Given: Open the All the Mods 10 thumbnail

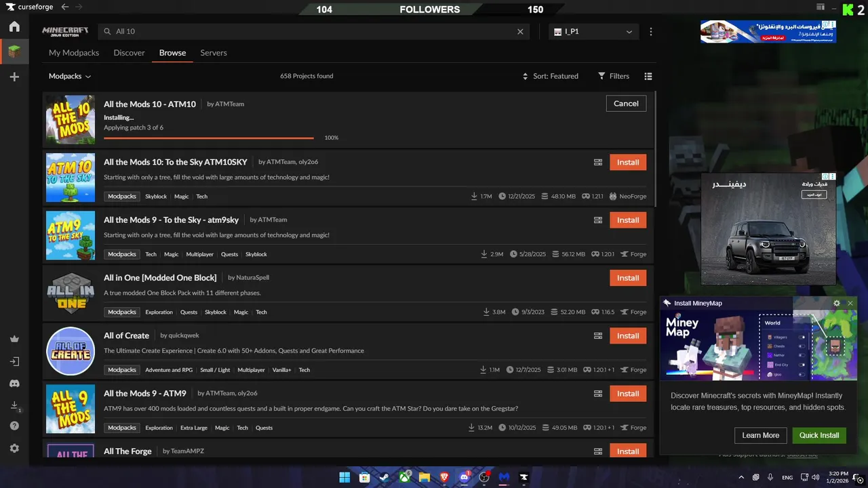Looking at the screenshot, I should click(71, 120).
